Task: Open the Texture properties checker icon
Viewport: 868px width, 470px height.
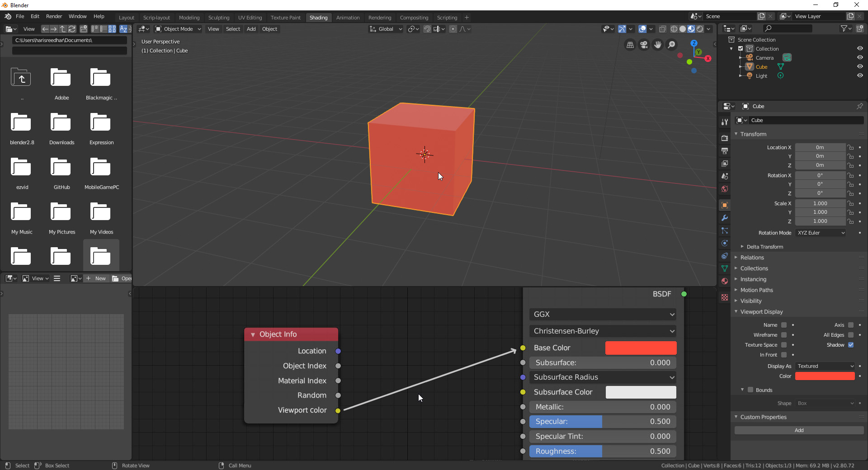Action: coord(725,297)
